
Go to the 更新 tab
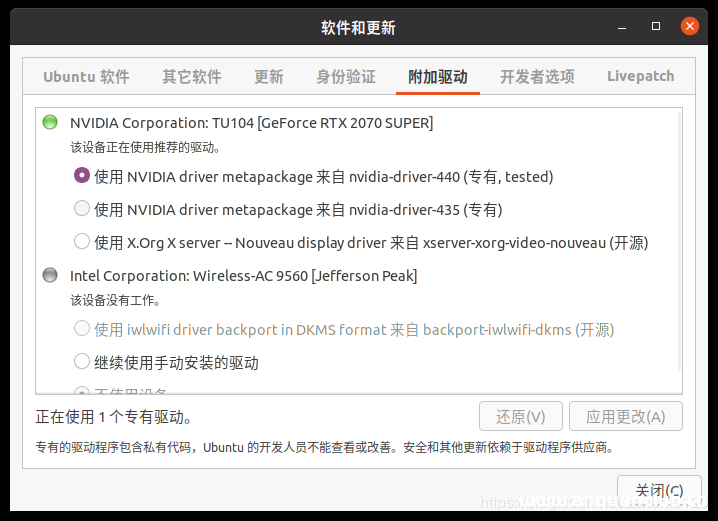(269, 76)
